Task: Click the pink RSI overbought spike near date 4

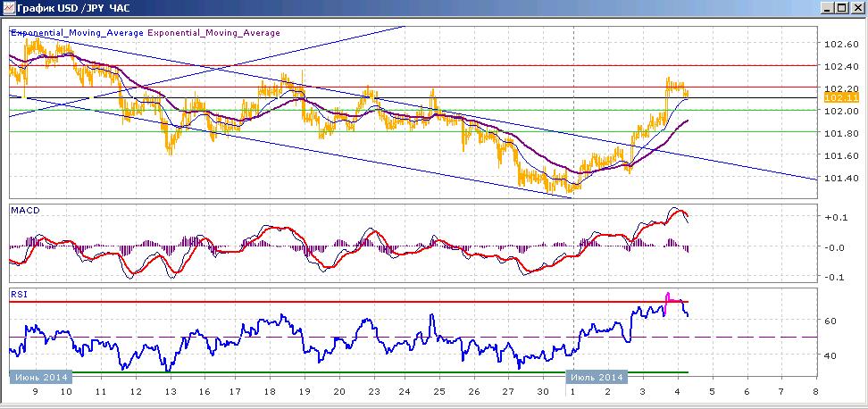Action: [668, 298]
